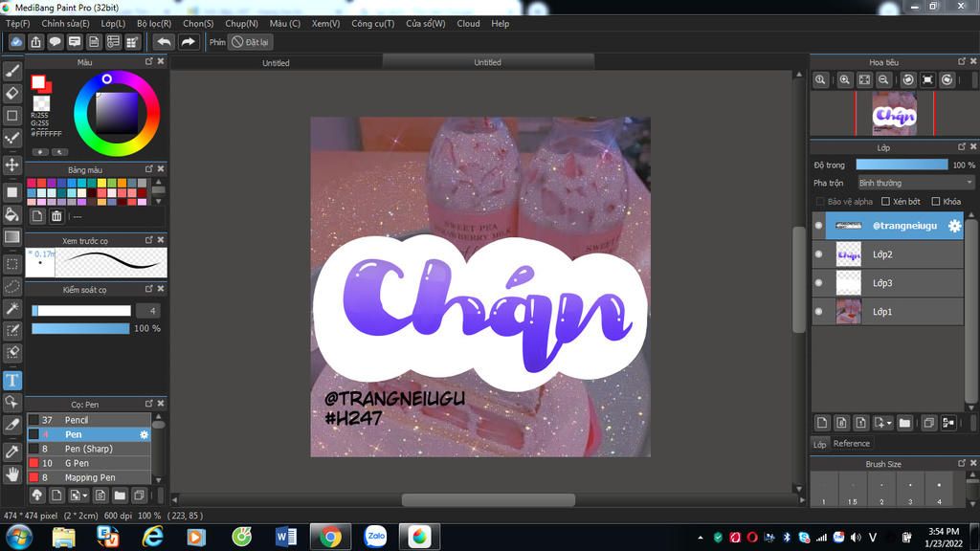980x551 pixels.
Task: Select the Hand tool
Action: click(x=11, y=474)
